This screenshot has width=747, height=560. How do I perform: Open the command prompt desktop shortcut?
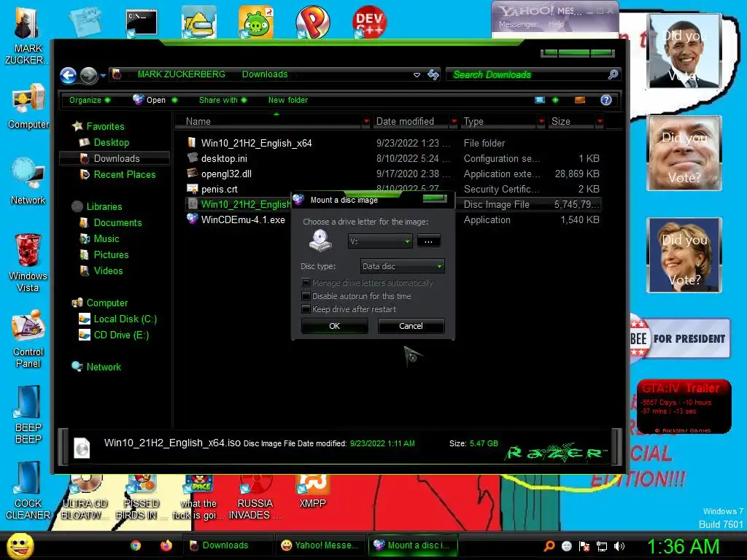[x=142, y=23]
